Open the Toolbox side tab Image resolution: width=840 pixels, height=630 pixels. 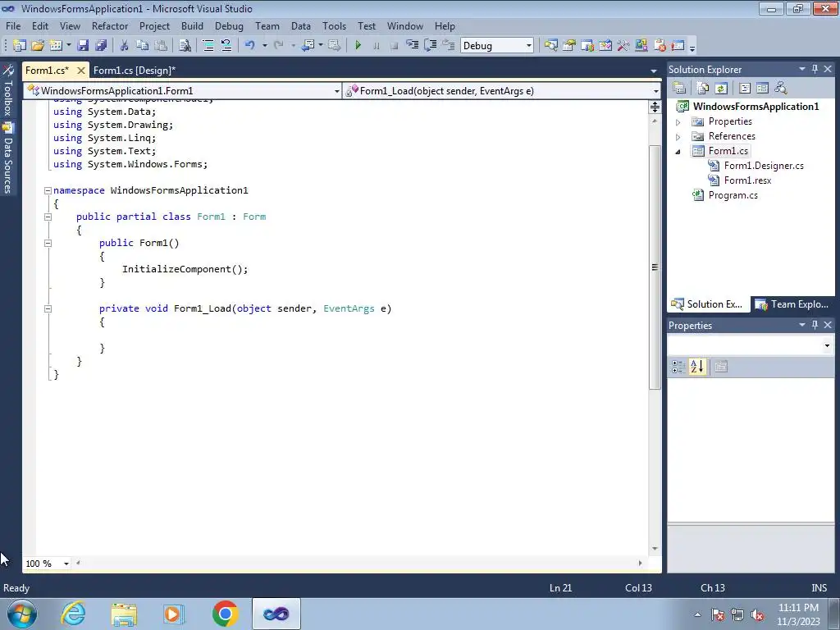click(x=8, y=90)
